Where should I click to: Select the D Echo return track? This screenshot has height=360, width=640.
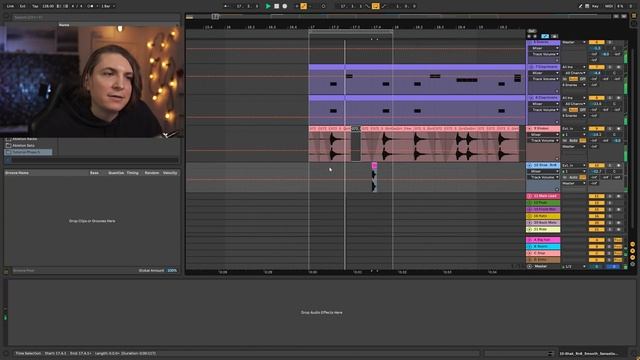pyautogui.click(x=543, y=260)
